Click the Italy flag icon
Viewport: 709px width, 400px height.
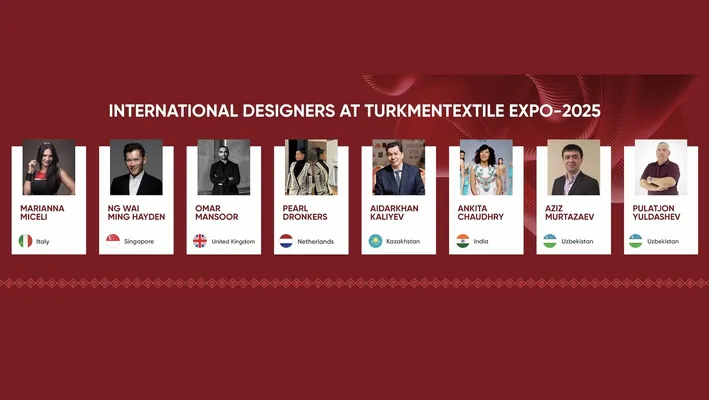(25, 241)
